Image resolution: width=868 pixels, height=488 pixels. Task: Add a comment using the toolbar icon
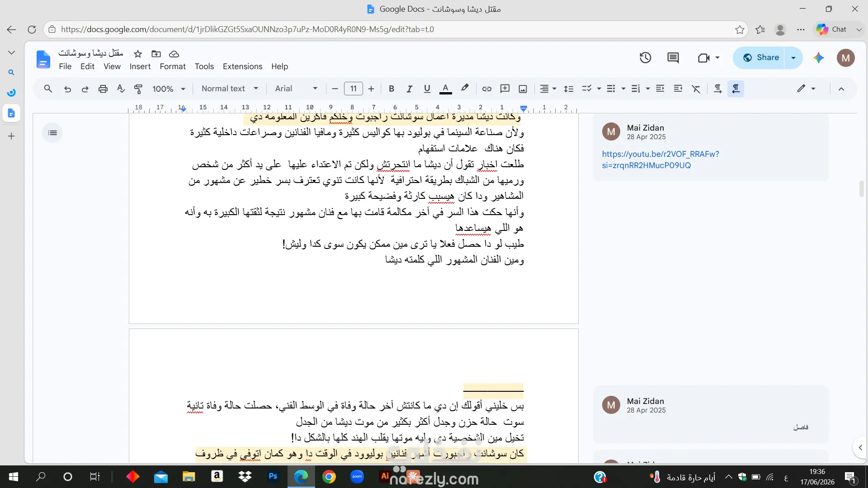point(505,89)
